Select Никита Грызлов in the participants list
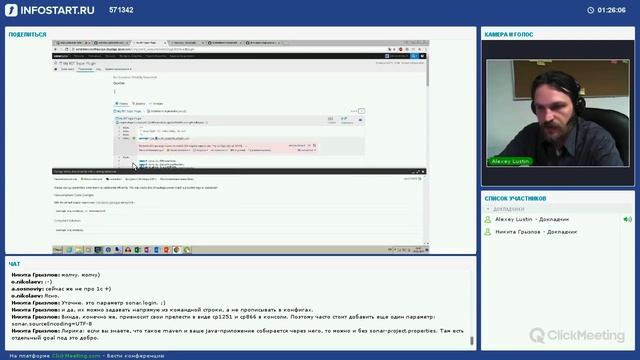The height and width of the screenshot is (360, 640). coord(536,232)
